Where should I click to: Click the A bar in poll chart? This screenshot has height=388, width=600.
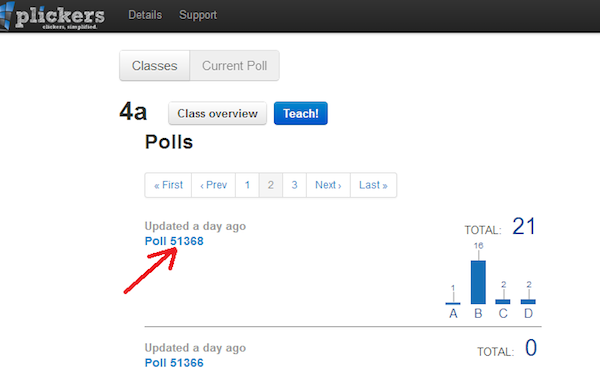[x=453, y=303]
